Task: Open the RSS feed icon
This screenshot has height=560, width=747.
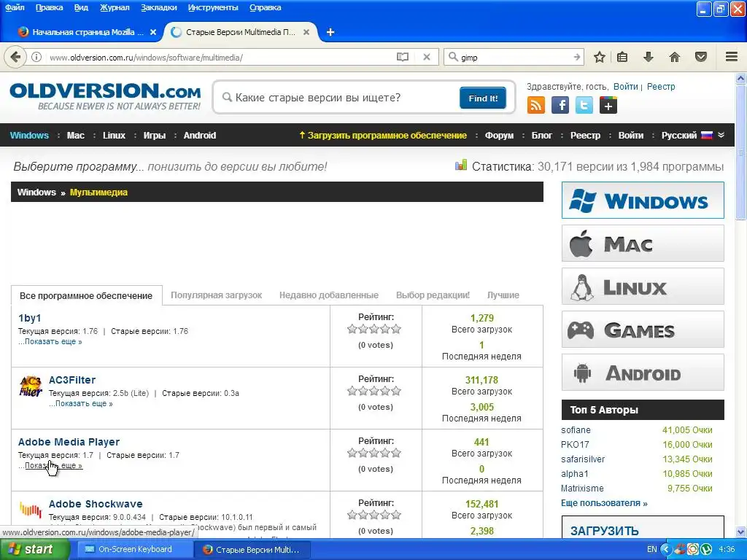Action: coord(536,105)
